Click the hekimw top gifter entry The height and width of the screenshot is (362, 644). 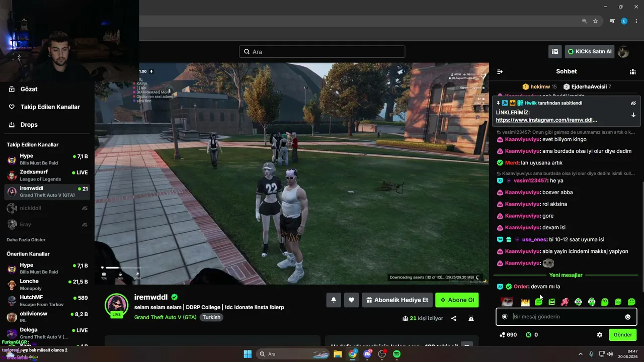coord(540,86)
